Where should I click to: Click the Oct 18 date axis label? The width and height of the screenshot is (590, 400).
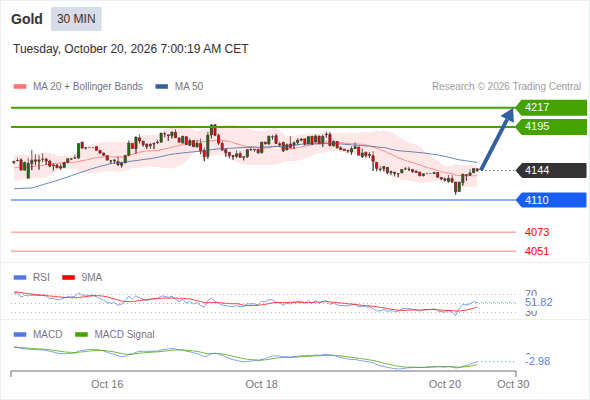262,384
